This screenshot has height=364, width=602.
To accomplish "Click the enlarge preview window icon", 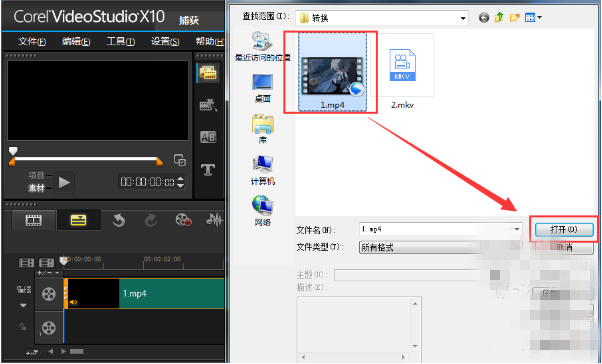I will [180, 160].
